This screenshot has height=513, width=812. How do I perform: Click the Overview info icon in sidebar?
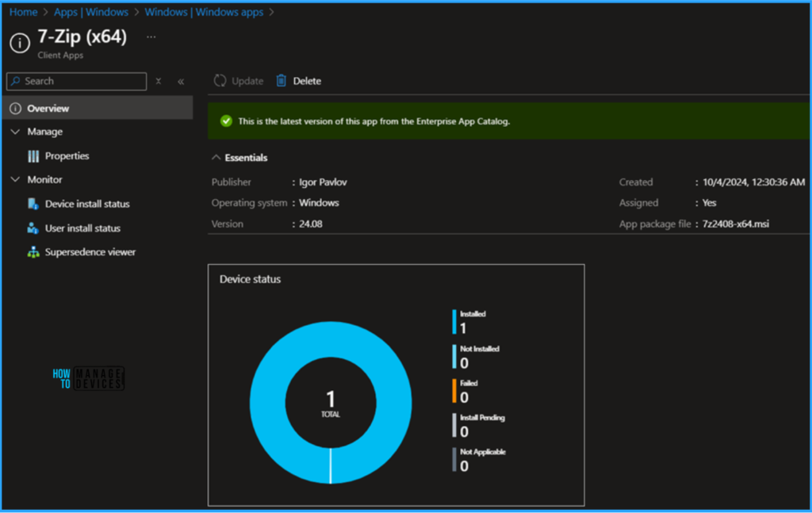(x=16, y=108)
